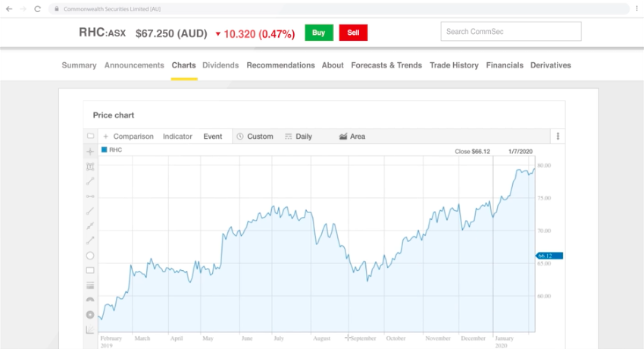Viewport: 644px width, 349px height.
Task: Open the Custom date range selector
Action: tap(255, 137)
